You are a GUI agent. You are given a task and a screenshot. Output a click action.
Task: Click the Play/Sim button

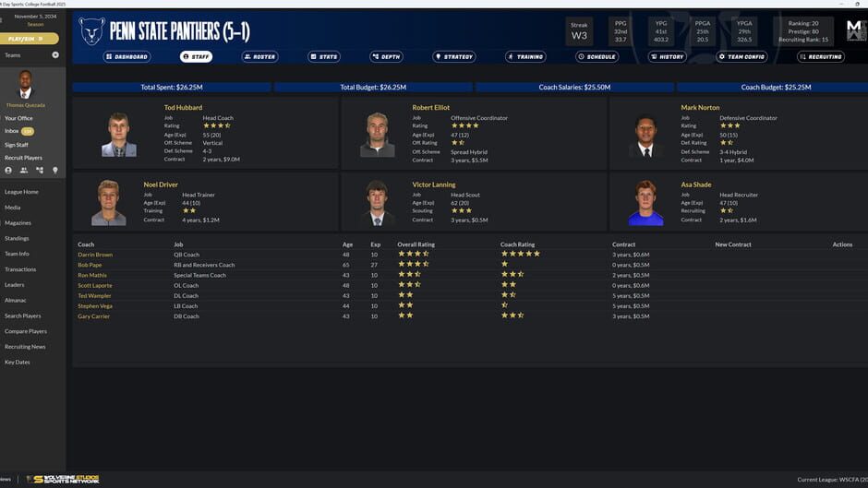[x=30, y=39]
